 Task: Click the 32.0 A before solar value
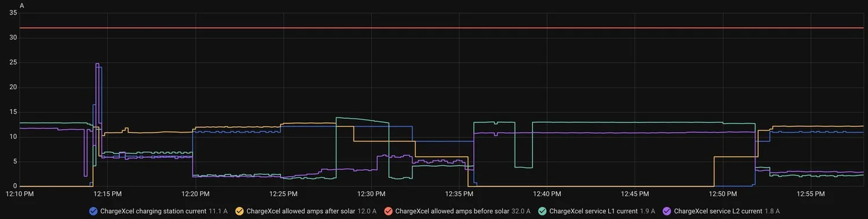click(521, 211)
